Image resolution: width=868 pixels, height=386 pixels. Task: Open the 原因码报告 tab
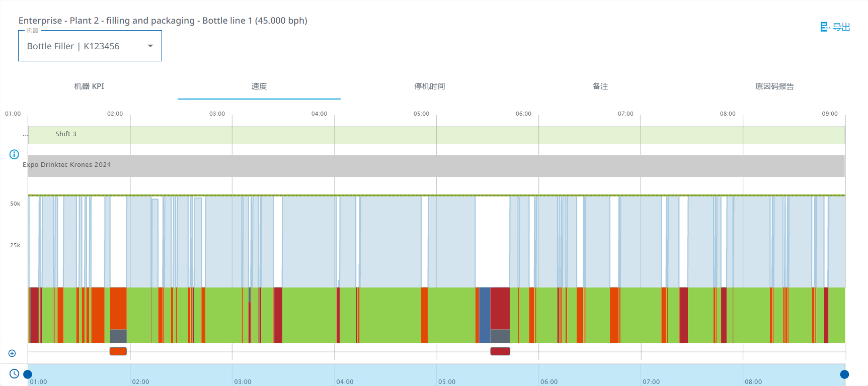click(774, 86)
